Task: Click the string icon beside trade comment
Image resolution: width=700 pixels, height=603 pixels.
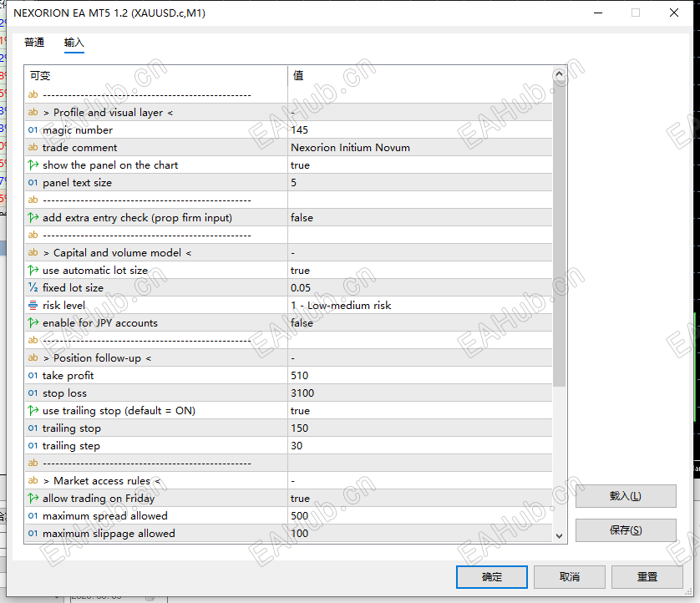Action: (x=33, y=147)
